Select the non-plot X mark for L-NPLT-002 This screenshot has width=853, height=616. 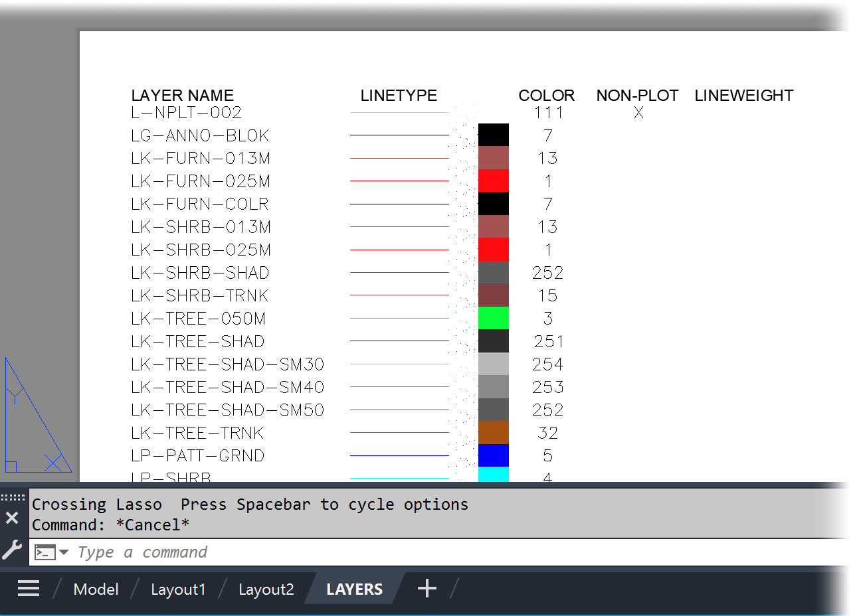pyautogui.click(x=638, y=113)
